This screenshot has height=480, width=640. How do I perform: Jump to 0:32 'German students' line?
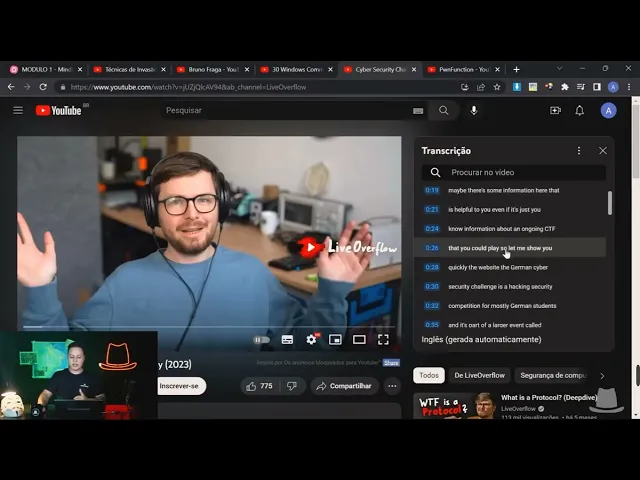(x=510, y=306)
